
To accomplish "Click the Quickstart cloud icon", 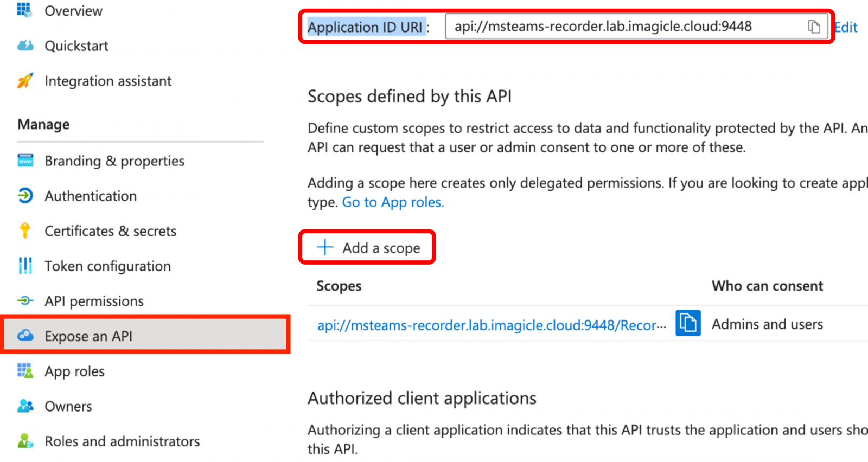I will 25,46.
